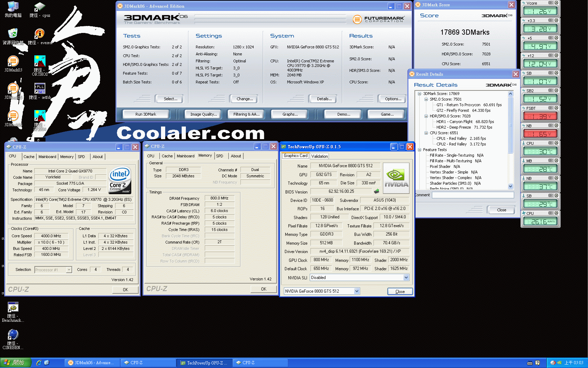The image size is (588, 368).
Task: Switch to the Mainboard tab in left CPU-Z
Action: [47, 157]
